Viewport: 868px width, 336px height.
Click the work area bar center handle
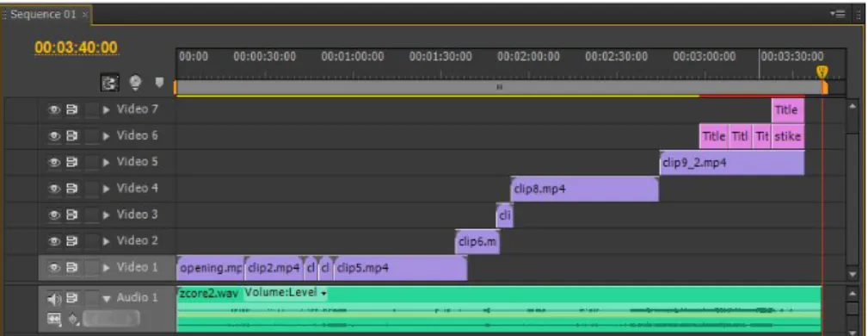tap(499, 87)
